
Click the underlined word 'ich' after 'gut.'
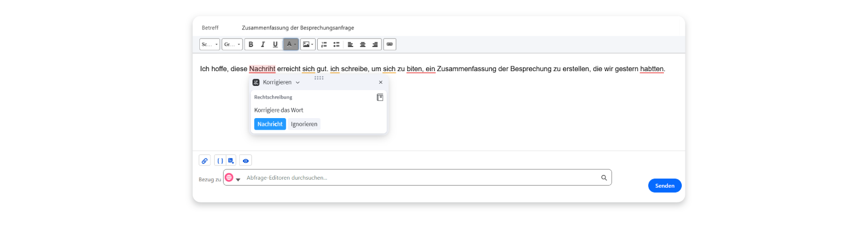pyautogui.click(x=335, y=69)
